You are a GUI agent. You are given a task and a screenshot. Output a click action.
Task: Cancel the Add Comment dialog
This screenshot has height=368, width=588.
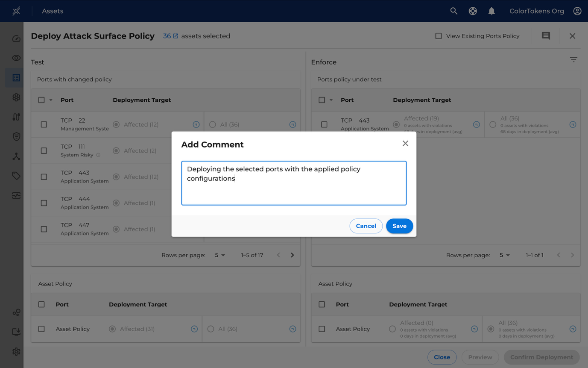(366, 226)
